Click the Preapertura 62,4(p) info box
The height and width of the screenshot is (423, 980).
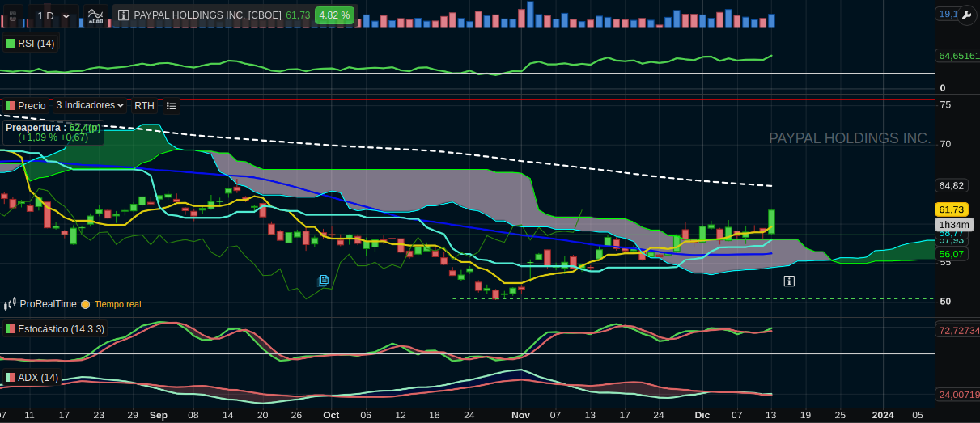53,133
